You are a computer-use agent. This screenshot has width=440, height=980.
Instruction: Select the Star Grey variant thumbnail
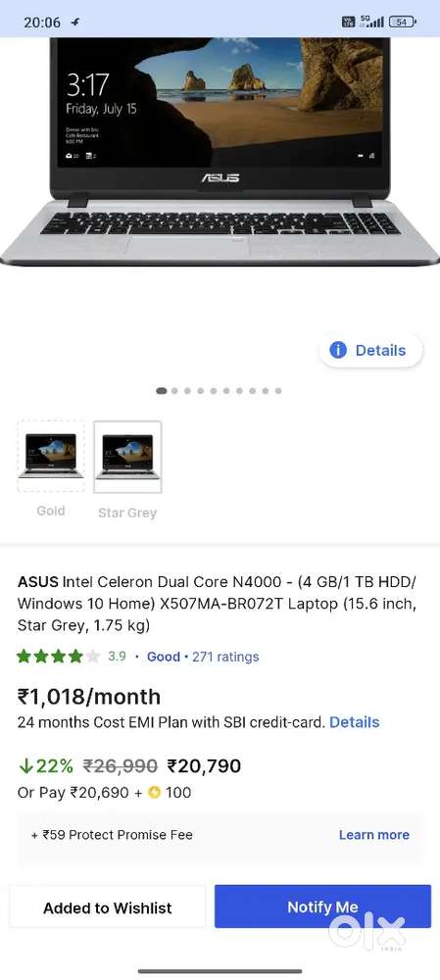[127, 457]
